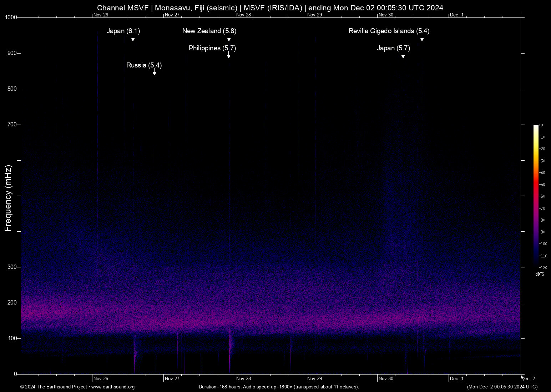Select the Japan (5.7) earthquake label

[394, 48]
